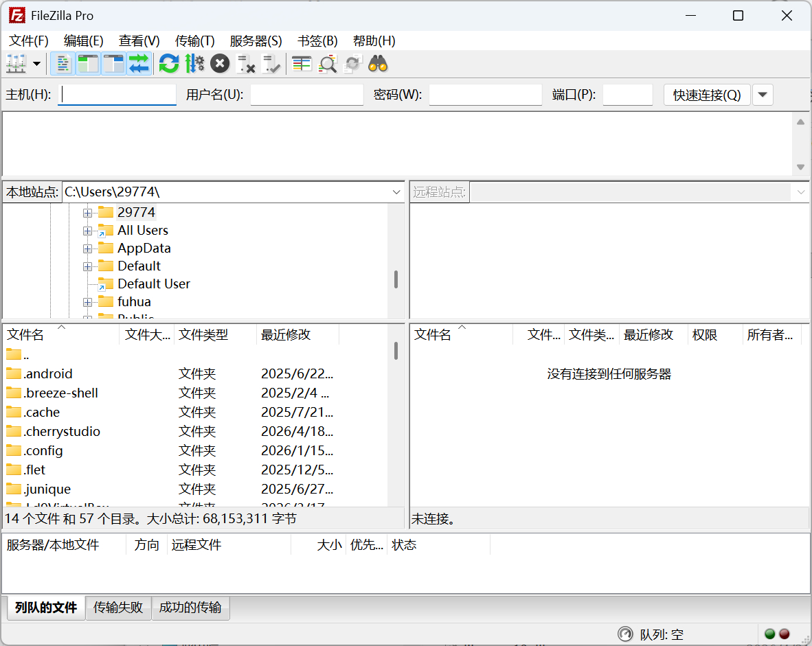Focus the 用户名(U) username field

[307, 95]
